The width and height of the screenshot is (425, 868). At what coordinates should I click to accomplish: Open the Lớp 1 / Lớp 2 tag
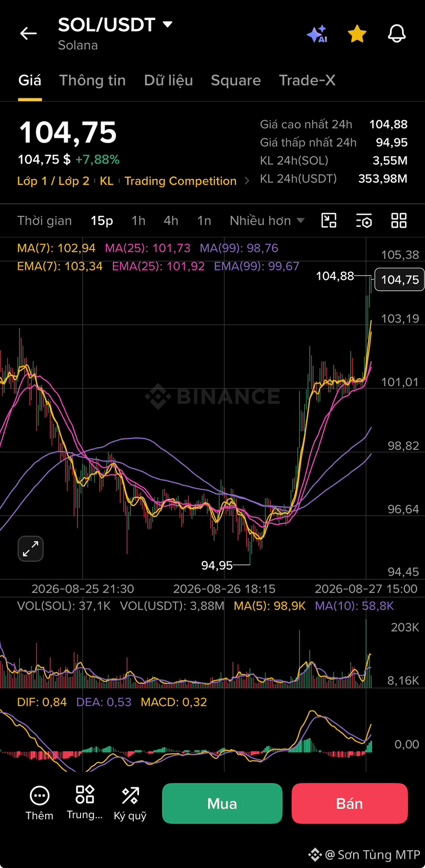coord(53,181)
